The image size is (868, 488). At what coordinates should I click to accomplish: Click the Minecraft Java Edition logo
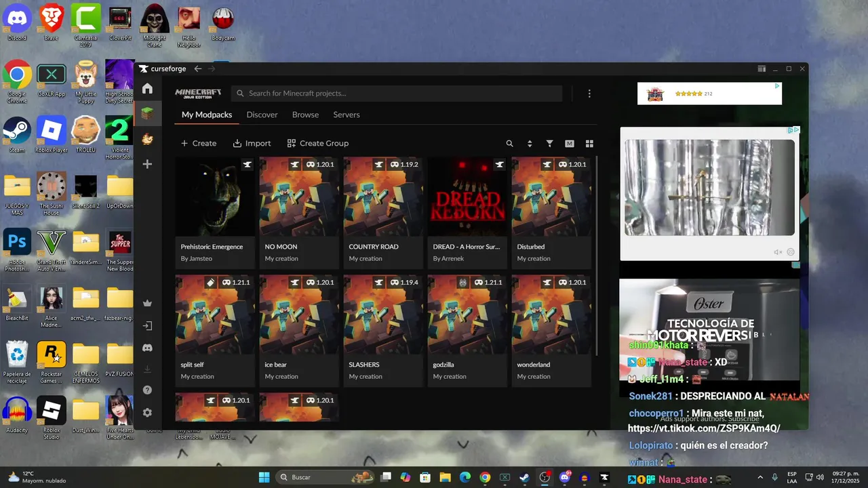[x=198, y=94]
